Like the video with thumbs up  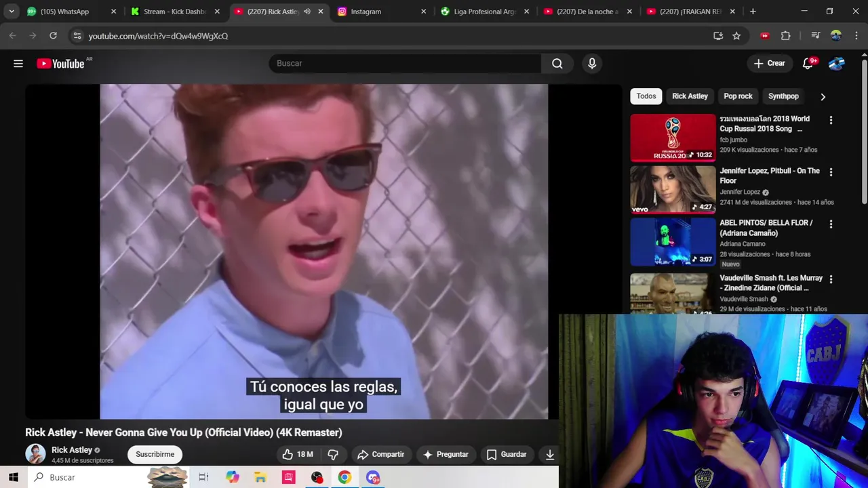click(298, 455)
